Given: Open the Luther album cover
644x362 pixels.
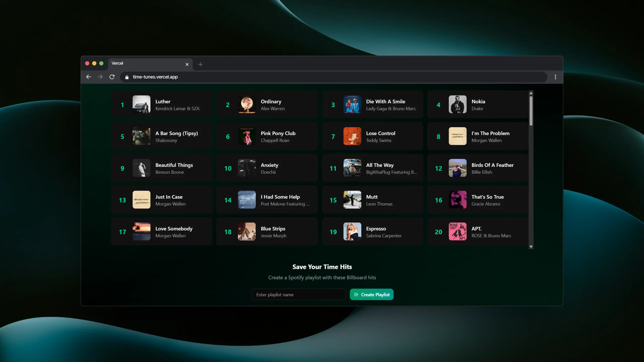Looking at the screenshot, I should [x=141, y=104].
